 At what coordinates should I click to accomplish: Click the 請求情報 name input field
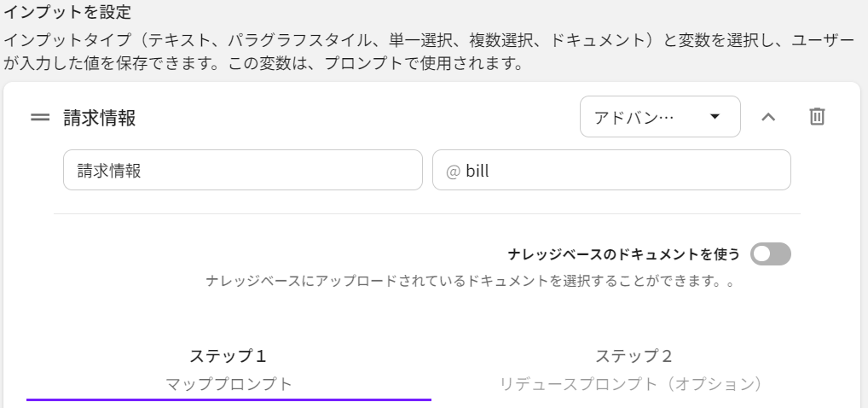click(242, 171)
